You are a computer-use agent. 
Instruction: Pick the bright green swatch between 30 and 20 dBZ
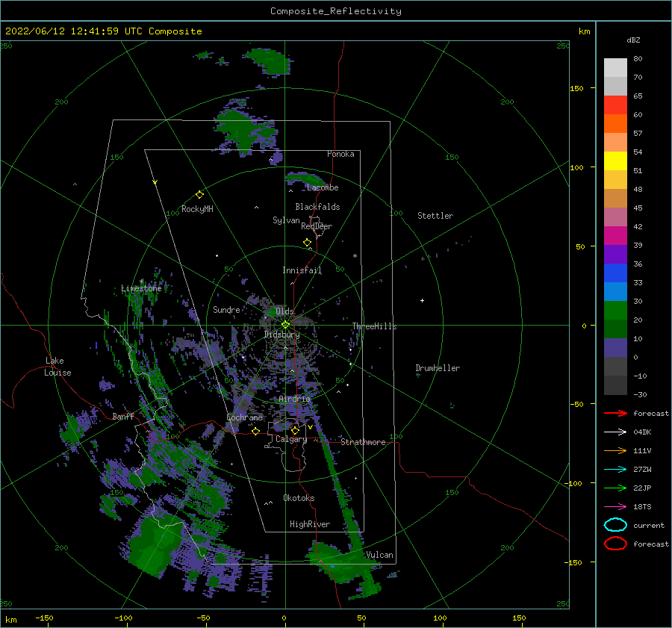[615, 311]
